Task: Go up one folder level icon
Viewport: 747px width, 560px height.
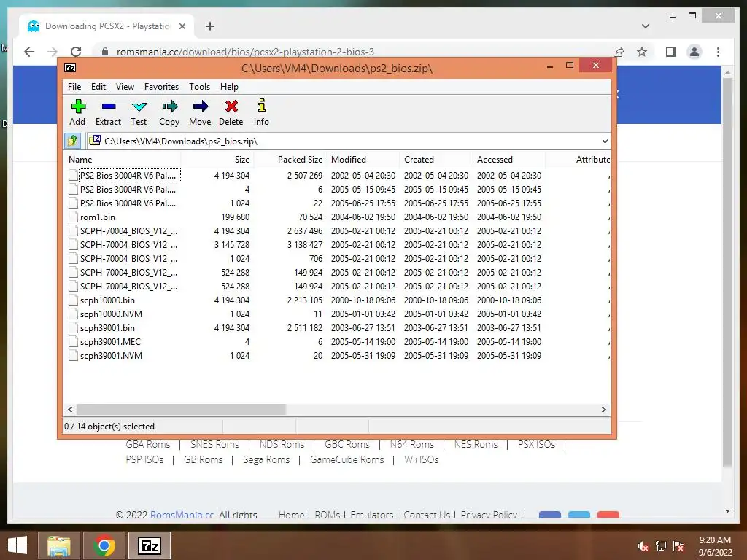Action: (x=72, y=141)
